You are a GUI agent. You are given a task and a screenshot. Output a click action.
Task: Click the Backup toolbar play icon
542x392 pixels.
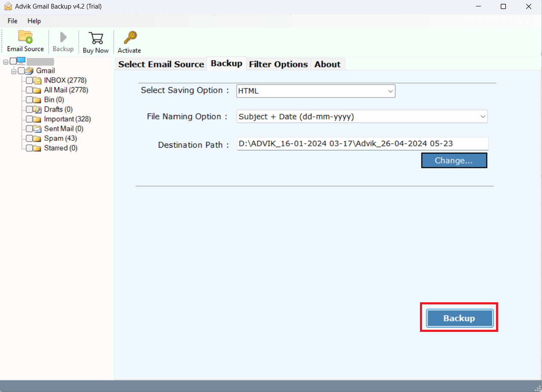click(63, 37)
